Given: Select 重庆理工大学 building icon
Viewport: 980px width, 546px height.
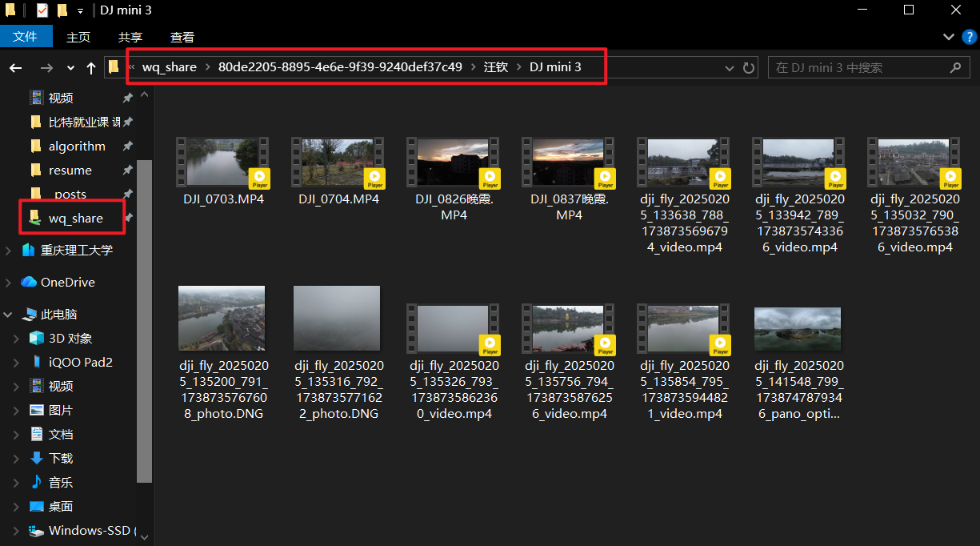Looking at the screenshot, I should pos(29,250).
